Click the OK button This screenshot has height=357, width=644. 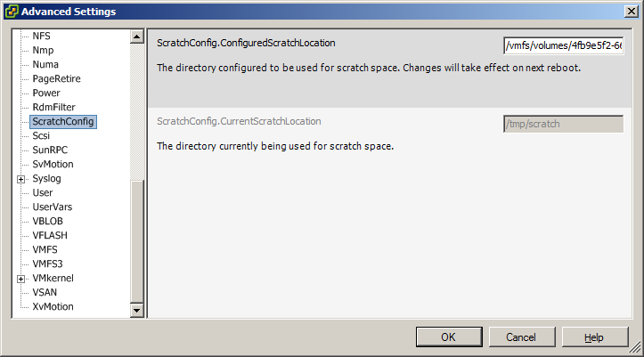point(449,337)
